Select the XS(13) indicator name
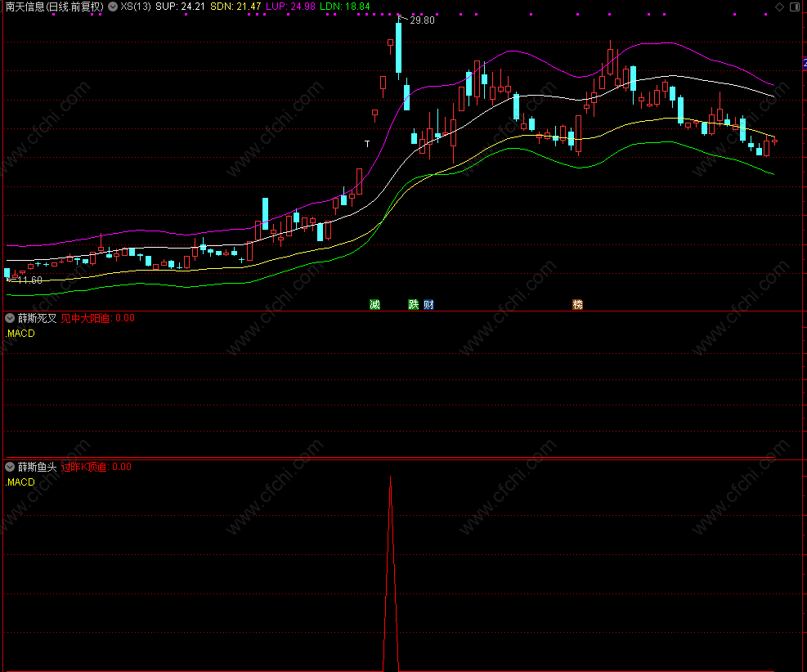The image size is (807, 672). pyautogui.click(x=136, y=7)
